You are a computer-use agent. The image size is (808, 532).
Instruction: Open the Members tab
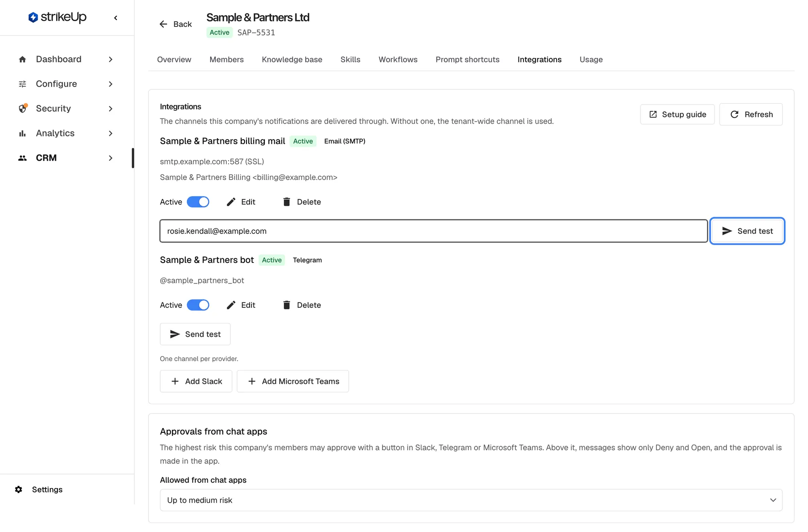227,60
